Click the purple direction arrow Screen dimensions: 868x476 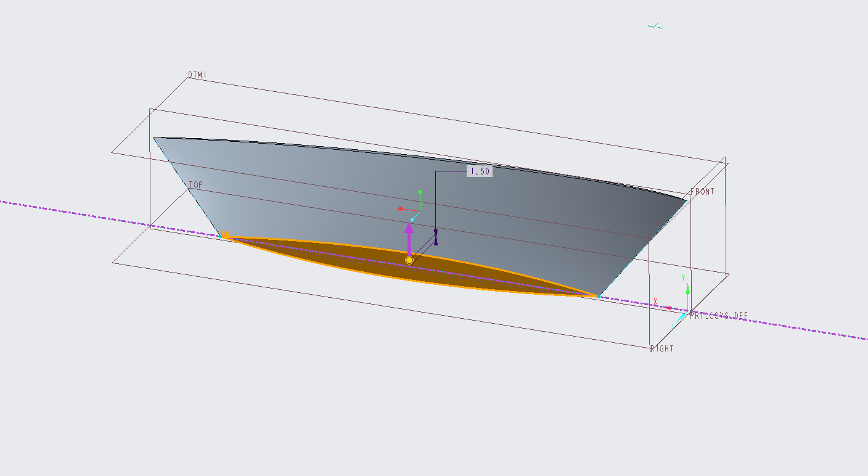409,238
